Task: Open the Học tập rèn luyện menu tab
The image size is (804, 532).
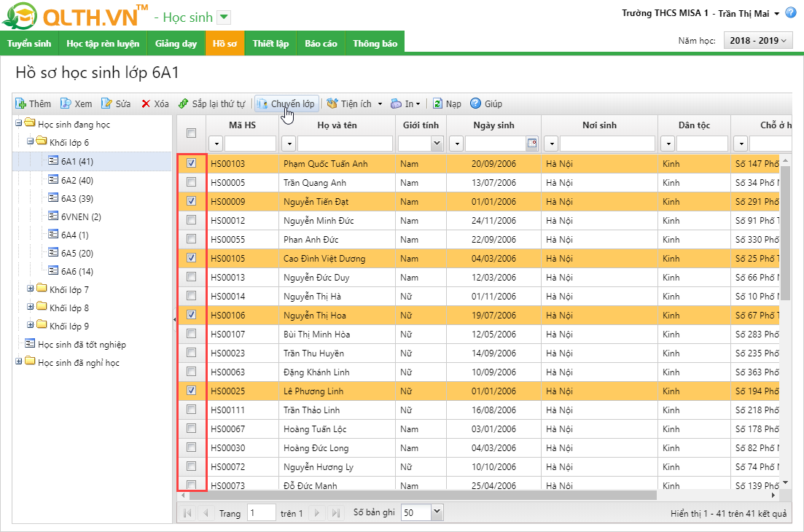Action: coord(103,44)
